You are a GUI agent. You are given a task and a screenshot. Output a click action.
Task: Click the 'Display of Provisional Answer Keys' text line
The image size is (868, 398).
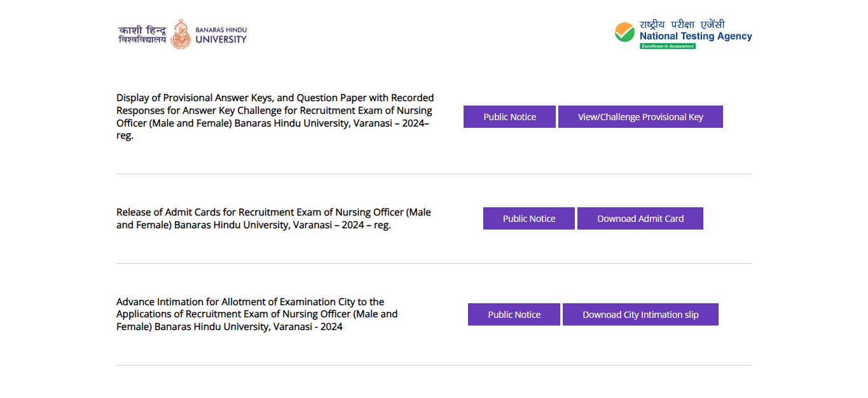[x=275, y=98]
